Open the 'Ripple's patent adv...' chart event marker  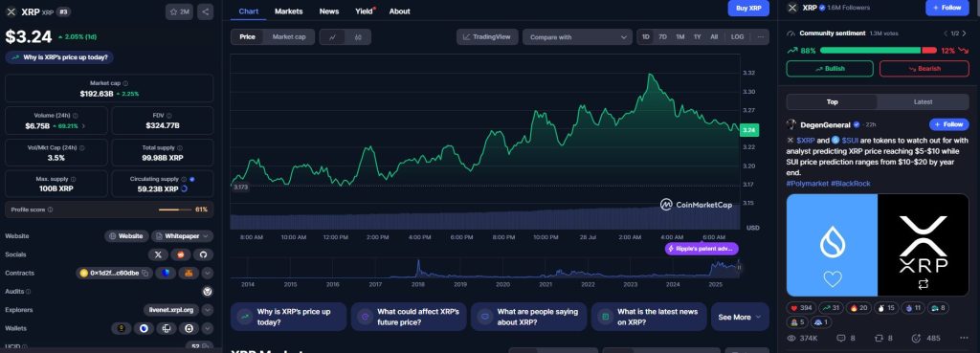pyautogui.click(x=702, y=249)
